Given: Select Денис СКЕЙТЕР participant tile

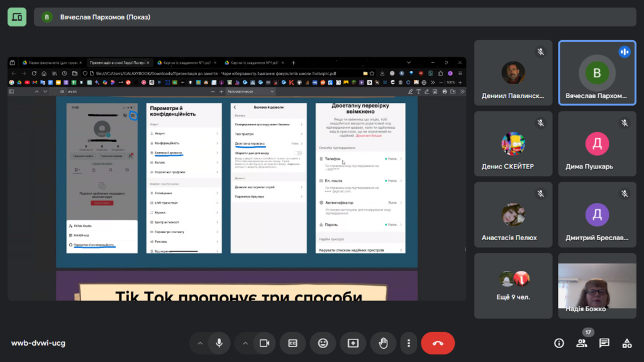Looking at the screenshot, I should pos(513,144).
